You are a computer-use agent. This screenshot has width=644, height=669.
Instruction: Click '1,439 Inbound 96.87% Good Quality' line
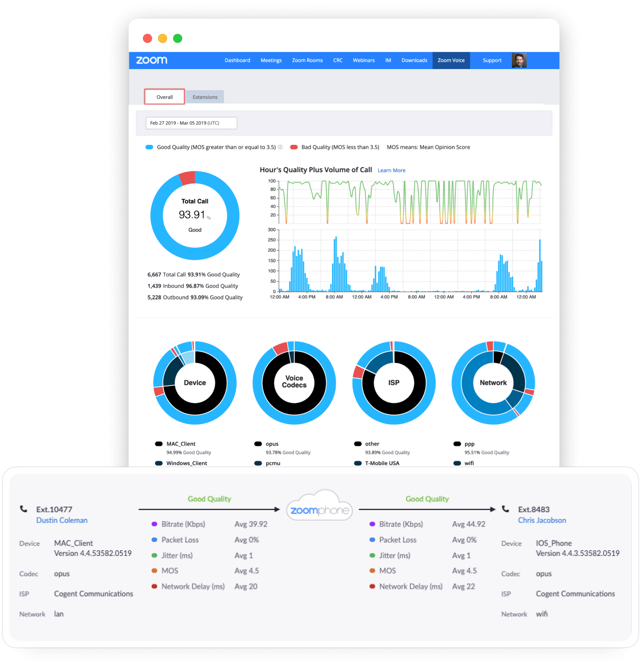192,286
